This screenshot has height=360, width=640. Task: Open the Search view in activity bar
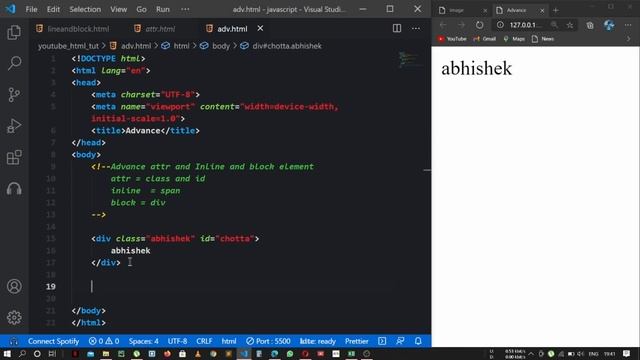tap(14, 63)
